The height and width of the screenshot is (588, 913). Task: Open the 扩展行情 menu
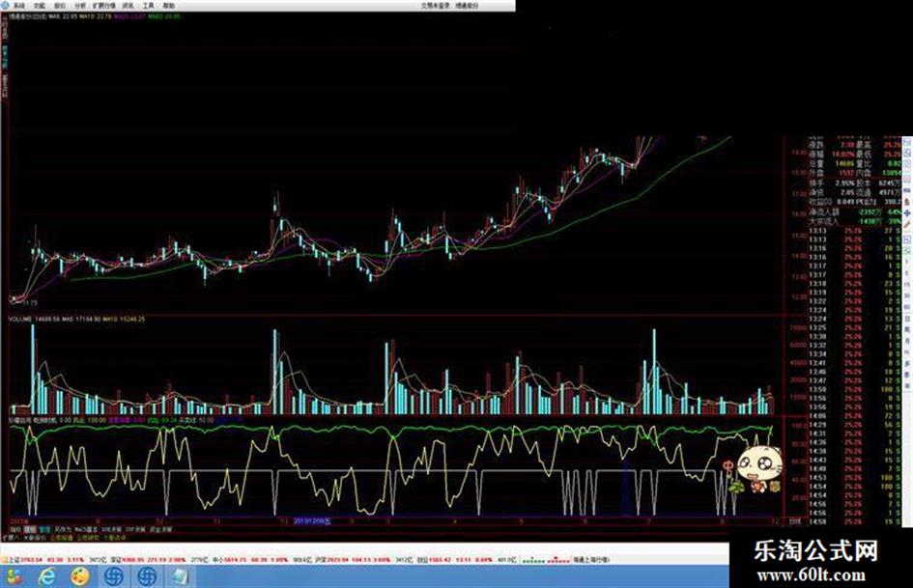(103, 6)
